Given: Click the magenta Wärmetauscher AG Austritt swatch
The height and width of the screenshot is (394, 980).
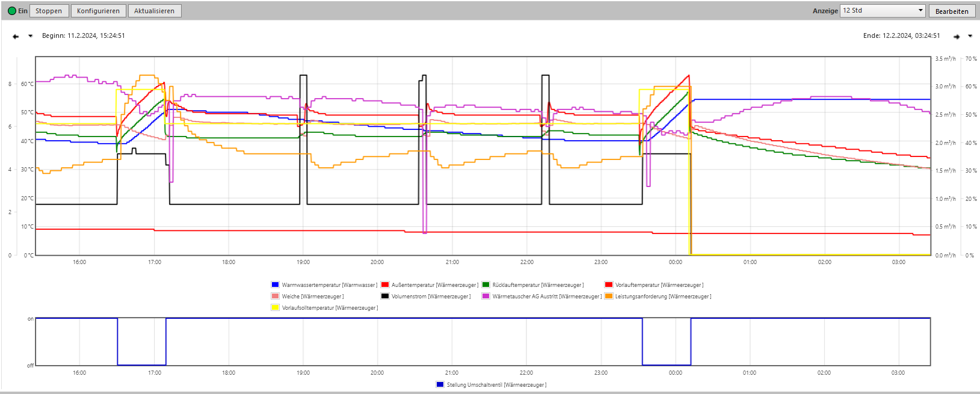Looking at the screenshot, I should click(x=485, y=296).
